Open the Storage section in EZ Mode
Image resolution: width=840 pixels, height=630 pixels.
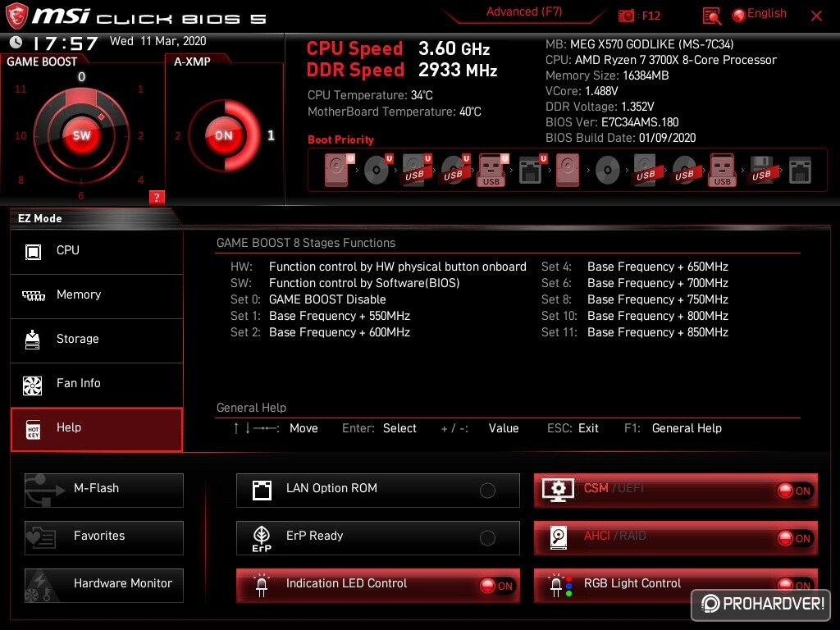(97, 340)
